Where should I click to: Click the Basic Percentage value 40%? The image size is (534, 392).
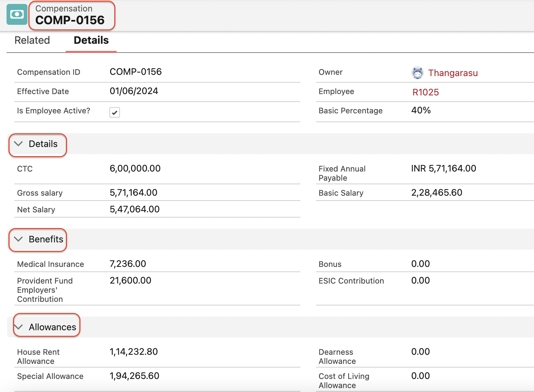pos(421,110)
